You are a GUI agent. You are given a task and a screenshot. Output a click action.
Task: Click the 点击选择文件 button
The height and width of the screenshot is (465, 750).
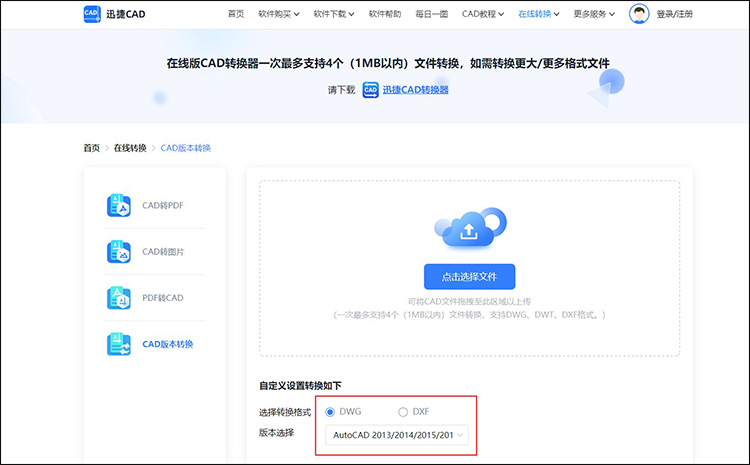(470, 277)
